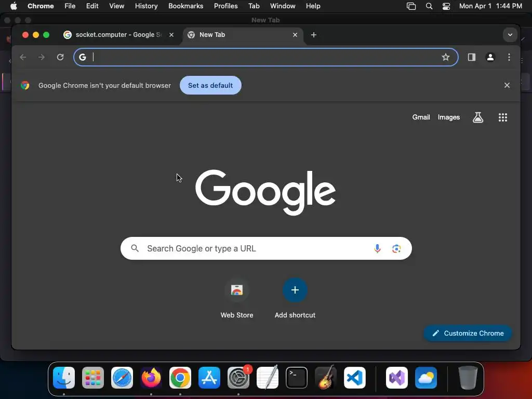This screenshot has height=399, width=532.
Task: Open Visual Studio purple icon in Dock
Action: (397, 378)
